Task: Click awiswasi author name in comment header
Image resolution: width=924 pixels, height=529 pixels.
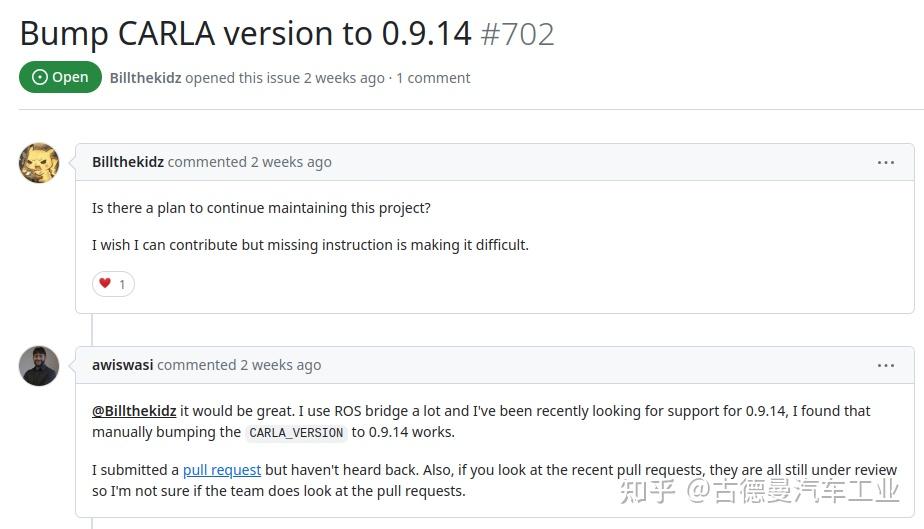Action: 122,365
